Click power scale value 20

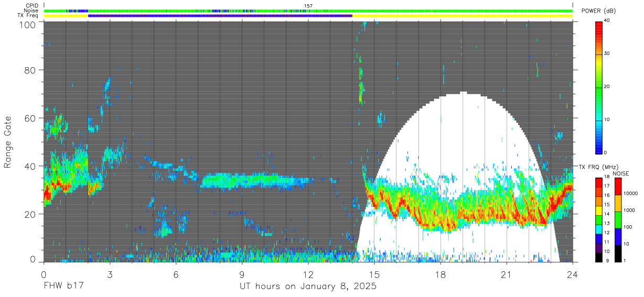click(607, 87)
